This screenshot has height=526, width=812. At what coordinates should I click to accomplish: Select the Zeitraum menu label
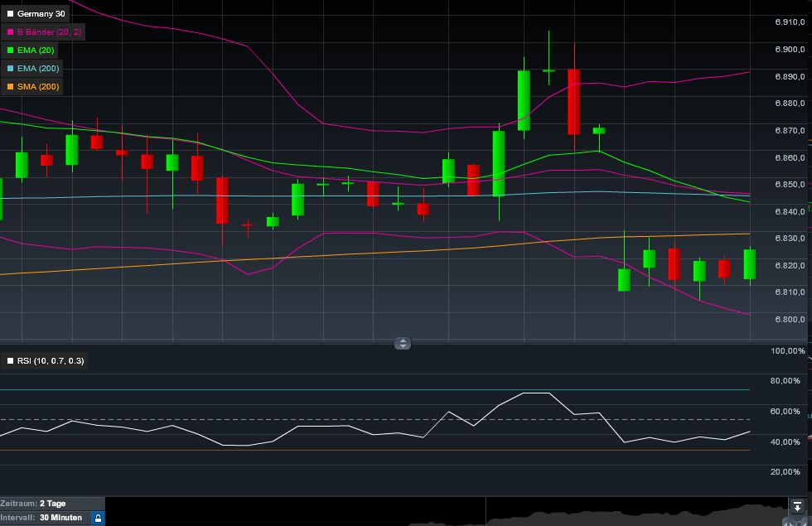coord(22,503)
